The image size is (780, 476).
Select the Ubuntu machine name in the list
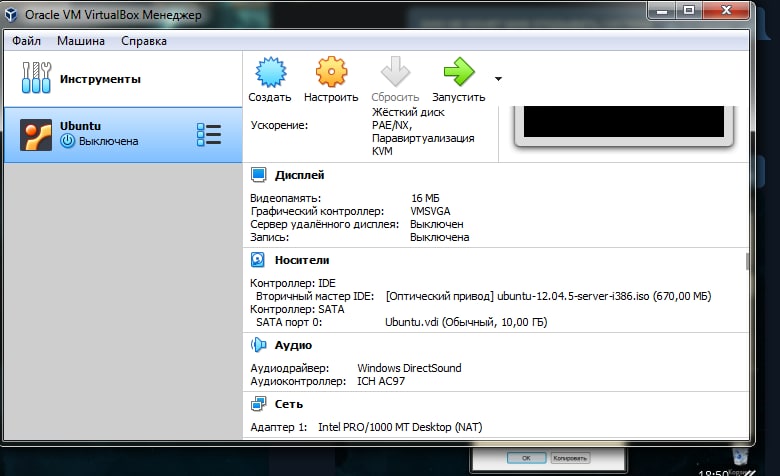[x=80, y=126]
